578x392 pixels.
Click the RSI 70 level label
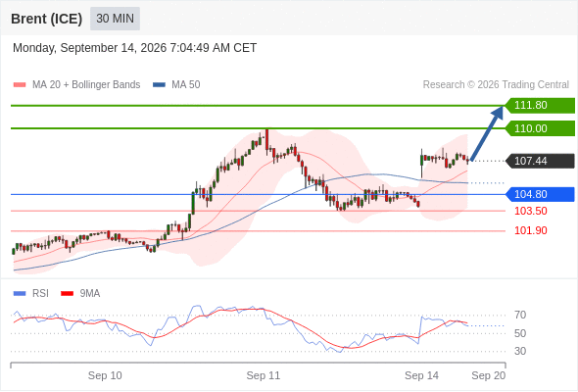(520, 316)
